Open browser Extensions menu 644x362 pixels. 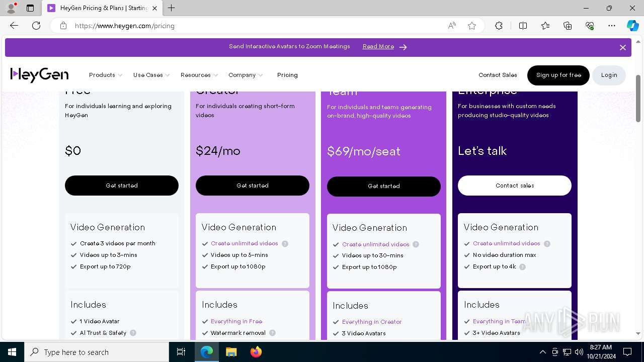[x=499, y=26]
